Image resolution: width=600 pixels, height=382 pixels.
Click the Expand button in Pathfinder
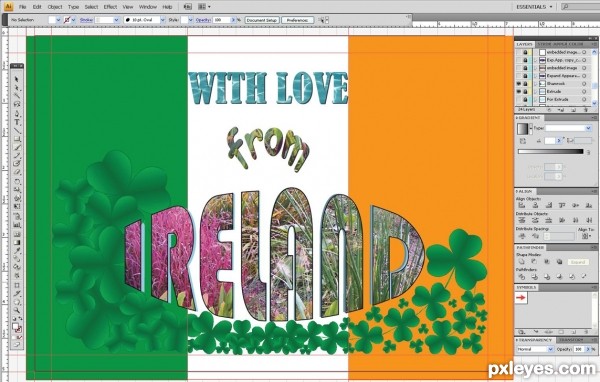(x=578, y=262)
